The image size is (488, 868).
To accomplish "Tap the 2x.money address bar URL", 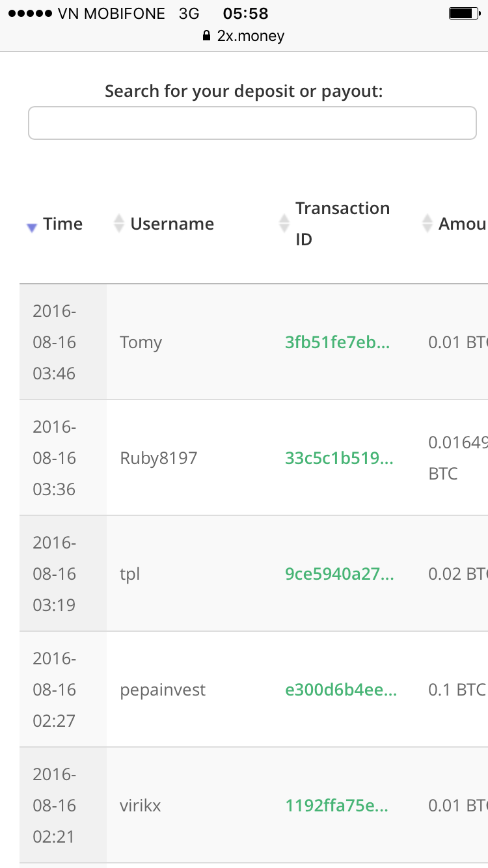I will point(251,36).
